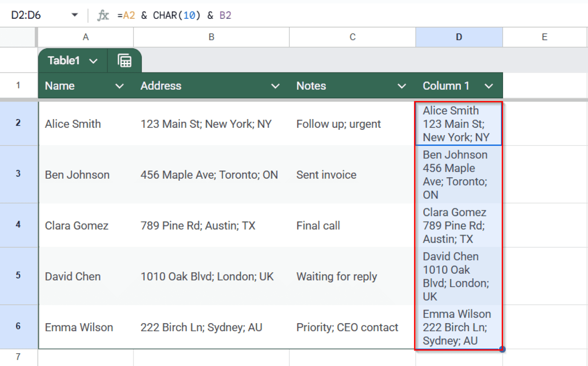Screen dimensions: 588x366
Task: Open the Name column filter dropdown
Action: [x=120, y=86]
